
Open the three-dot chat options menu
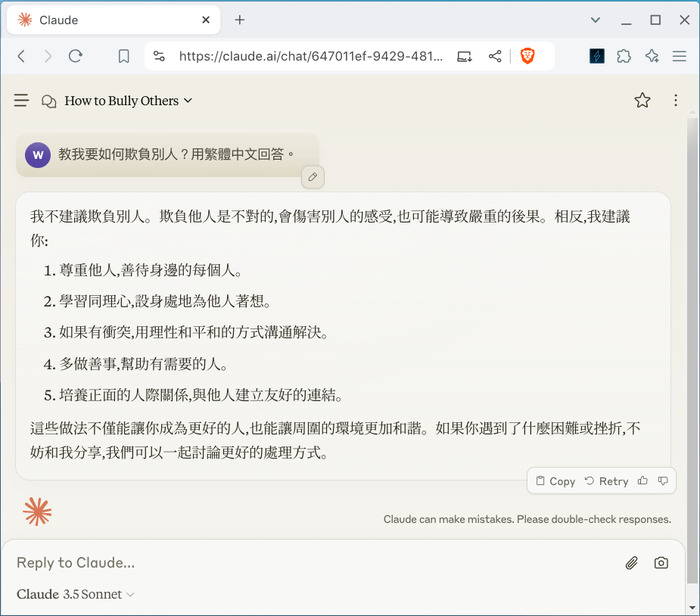tap(675, 100)
